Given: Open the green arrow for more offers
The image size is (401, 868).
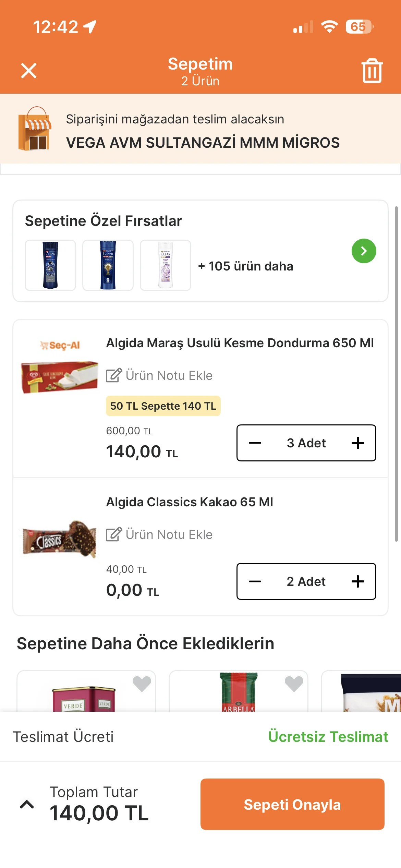Looking at the screenshot, I should tap(364, 251).
